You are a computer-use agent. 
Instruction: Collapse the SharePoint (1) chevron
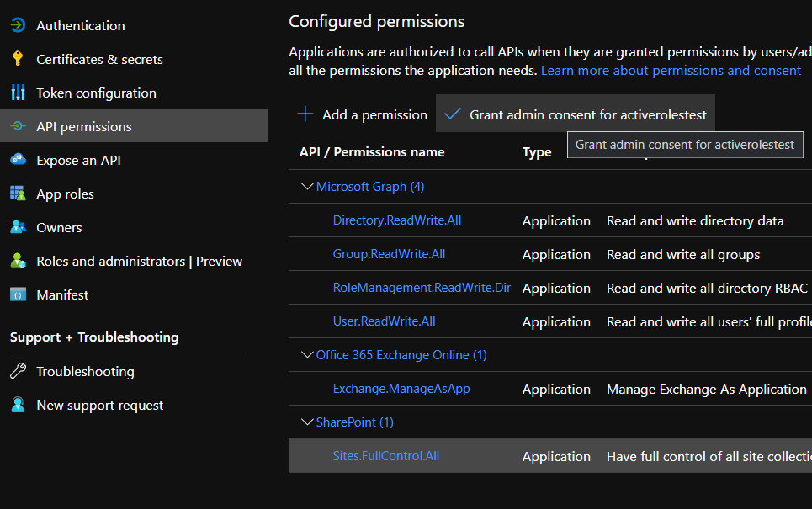tap(307, 422)
